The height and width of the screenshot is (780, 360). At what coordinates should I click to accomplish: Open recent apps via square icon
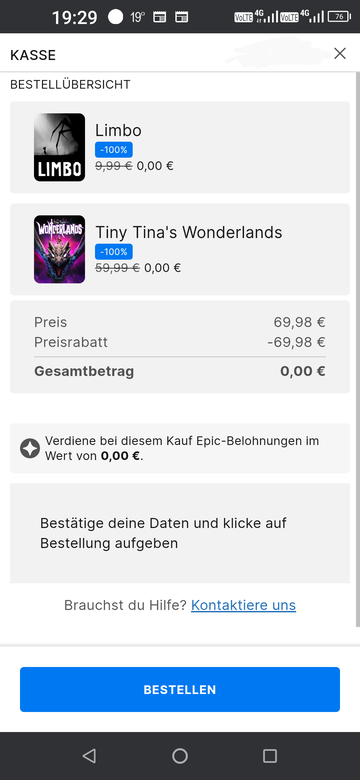(x=270, y=756)
